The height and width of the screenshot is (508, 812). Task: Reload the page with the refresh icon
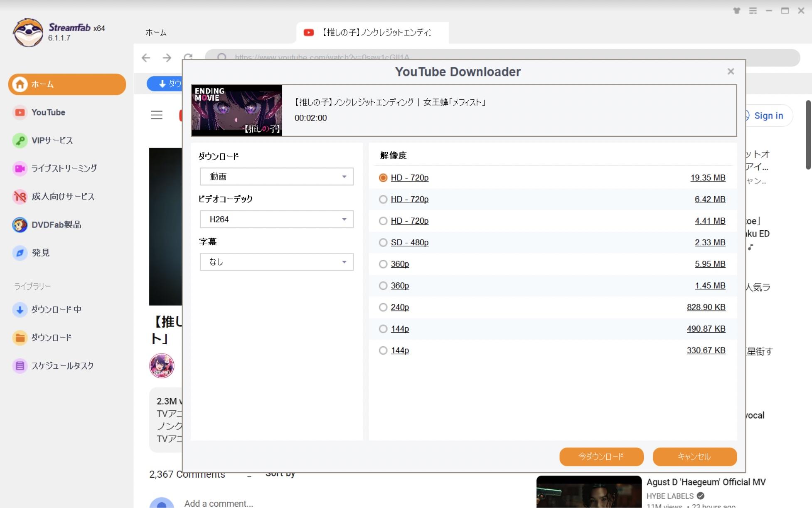pyautogui.click(x=188, y=57)
